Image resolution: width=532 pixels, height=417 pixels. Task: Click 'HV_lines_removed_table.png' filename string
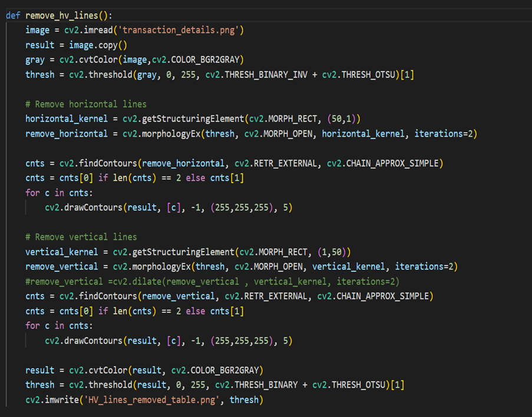(x=151, y=400)
